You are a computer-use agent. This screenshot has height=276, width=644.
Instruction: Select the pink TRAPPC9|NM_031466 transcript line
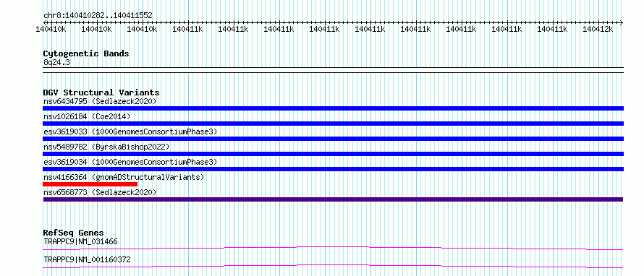point(333,248)
